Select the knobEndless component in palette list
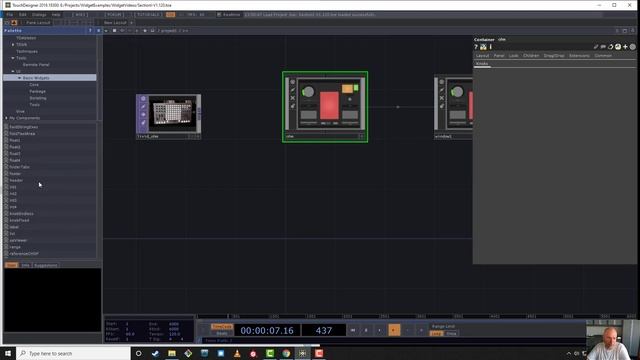Viewport: 640px width, 360px height. pos(22,213)
